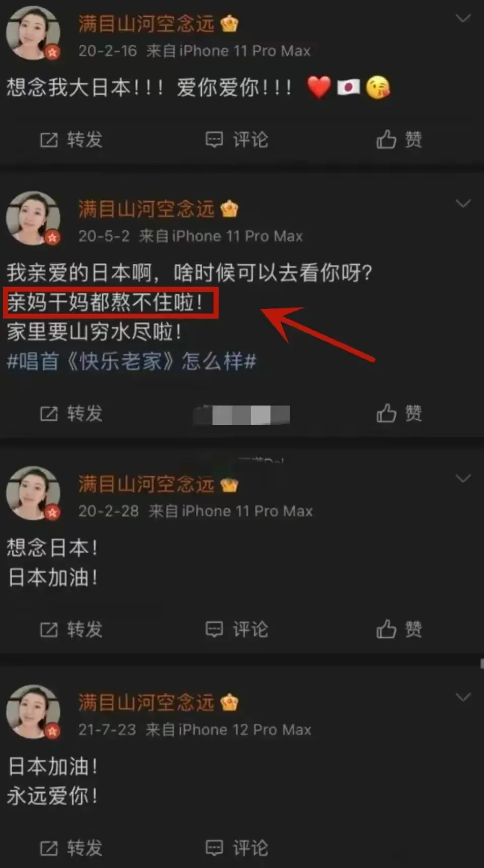484x868 pixels.
Task: Expand chevron menu on 20-2-28 post
Action: tap(463, 479)
